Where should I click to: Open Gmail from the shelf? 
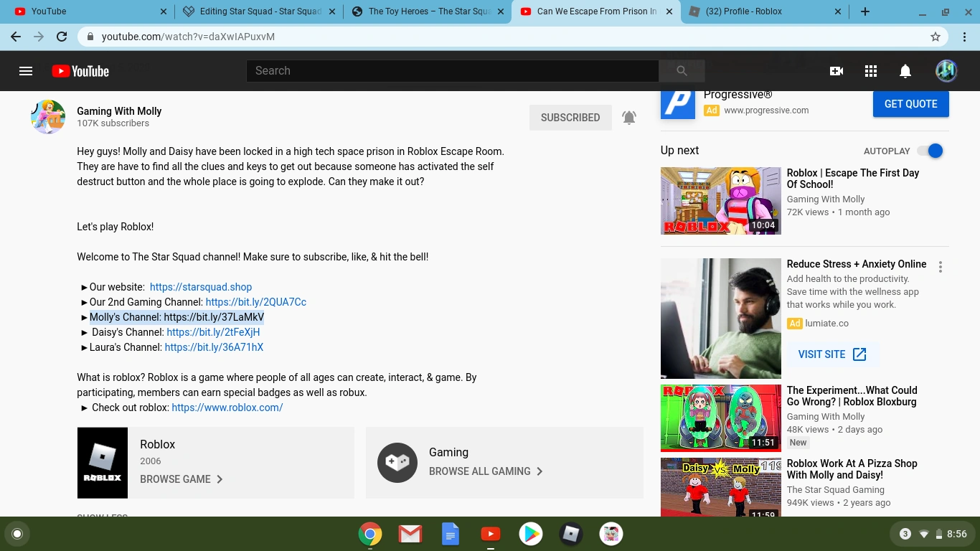pyautogui.click(x=410, y=534)
